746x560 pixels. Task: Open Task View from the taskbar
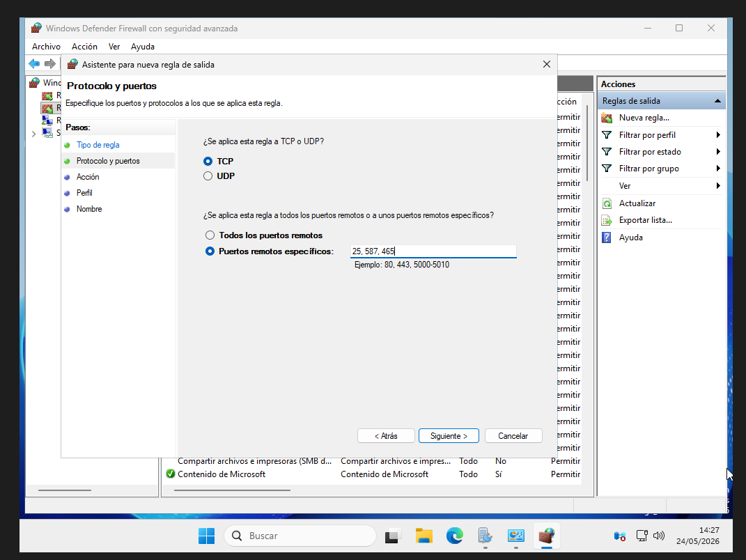tap(392, 536)
